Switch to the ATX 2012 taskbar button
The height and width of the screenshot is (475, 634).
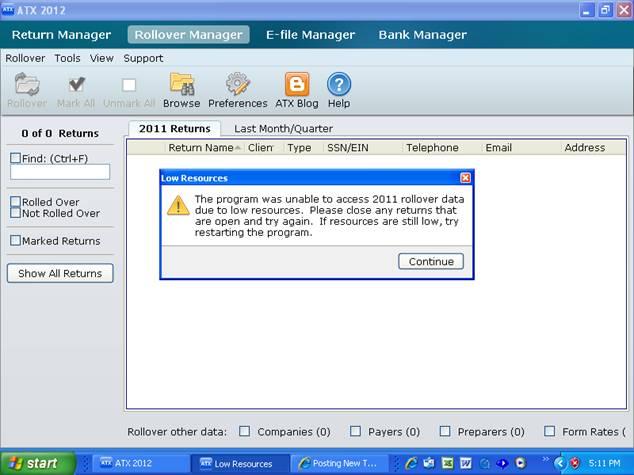pyautogui.click(x=141, y=463)
